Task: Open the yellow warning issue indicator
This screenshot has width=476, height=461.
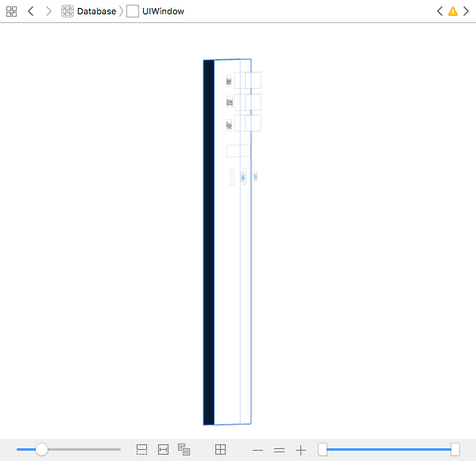Action: pos(453,11)
